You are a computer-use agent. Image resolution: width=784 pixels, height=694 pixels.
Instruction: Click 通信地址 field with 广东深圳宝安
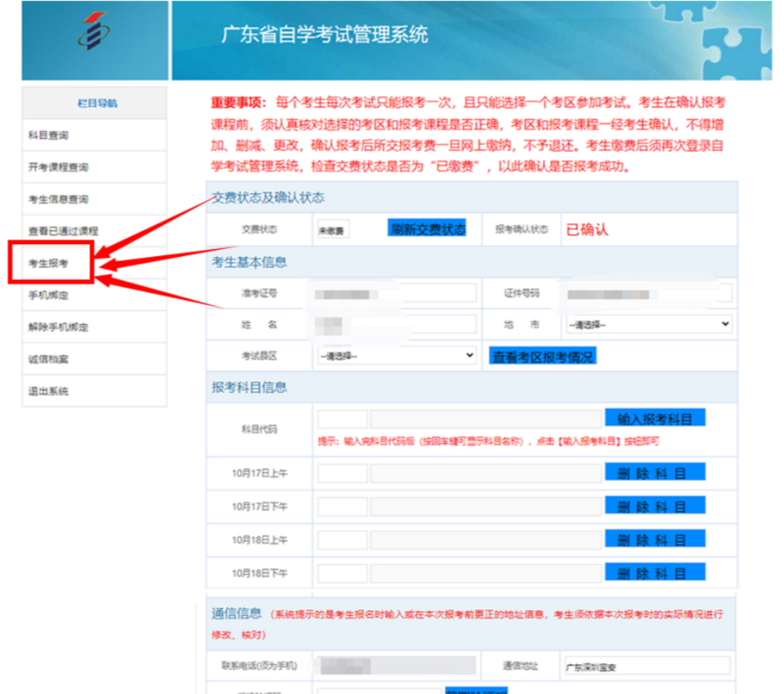coord(647,666)
